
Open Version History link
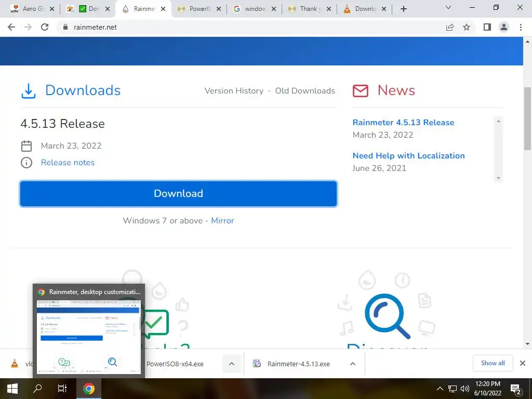pos(234,90)
